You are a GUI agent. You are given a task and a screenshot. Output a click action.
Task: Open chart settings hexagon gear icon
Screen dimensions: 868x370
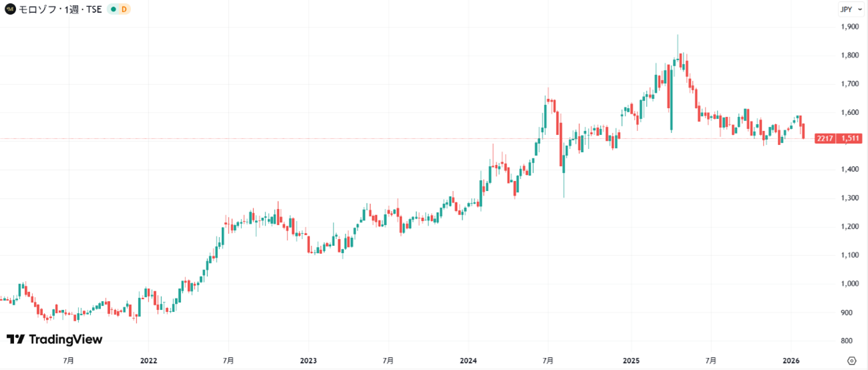point(851,361)
